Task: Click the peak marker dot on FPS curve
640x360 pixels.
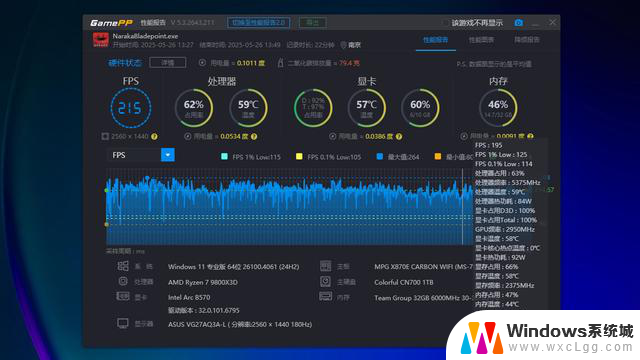Action: (147, 178)
